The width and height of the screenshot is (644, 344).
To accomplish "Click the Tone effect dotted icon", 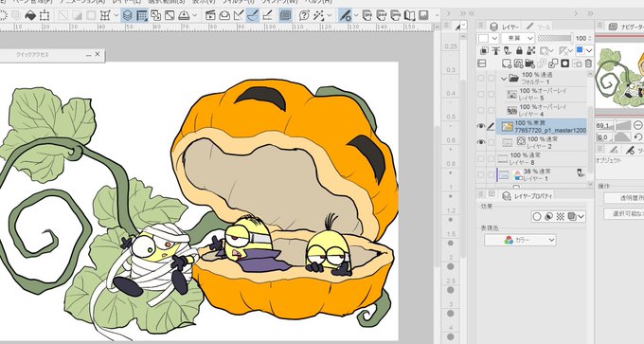I will [561, 216].
